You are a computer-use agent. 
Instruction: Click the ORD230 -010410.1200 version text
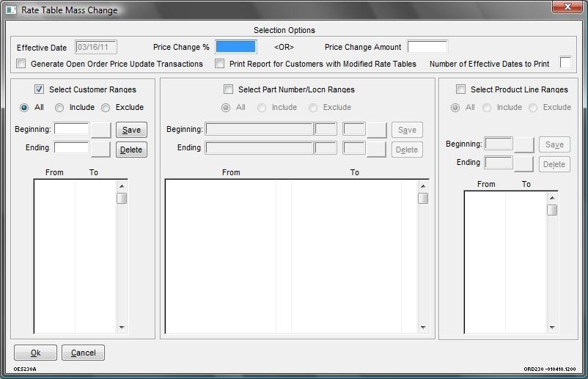coord(550,369)
